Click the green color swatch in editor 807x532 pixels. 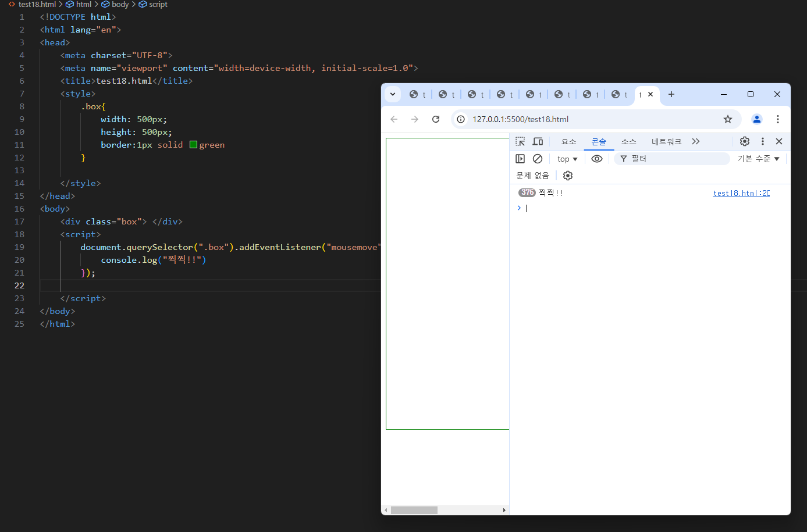(193, 145)
